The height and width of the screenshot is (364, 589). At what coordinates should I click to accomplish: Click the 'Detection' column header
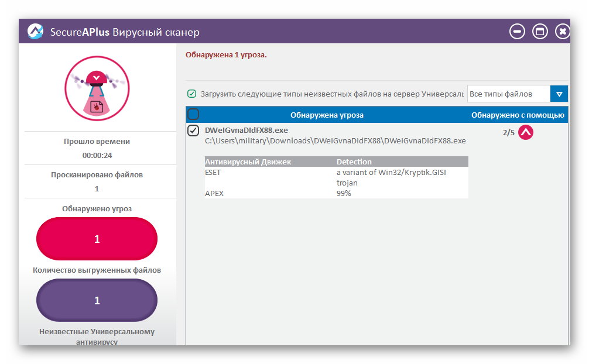354,162
